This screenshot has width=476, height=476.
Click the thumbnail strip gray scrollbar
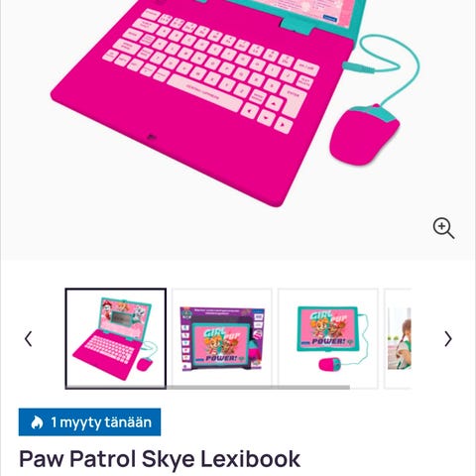[x=258, y=387]
